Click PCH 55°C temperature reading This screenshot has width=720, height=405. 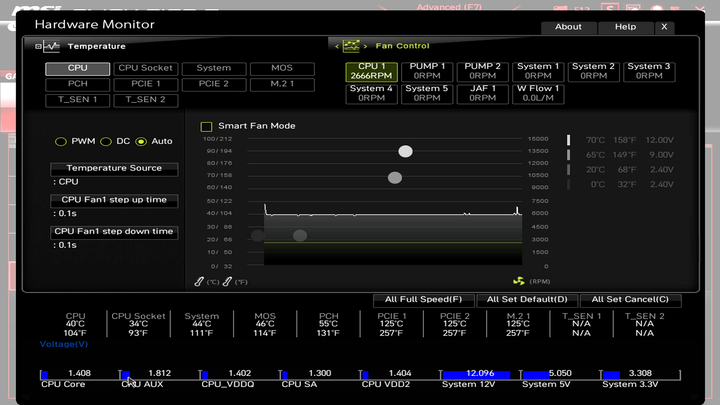329,324
